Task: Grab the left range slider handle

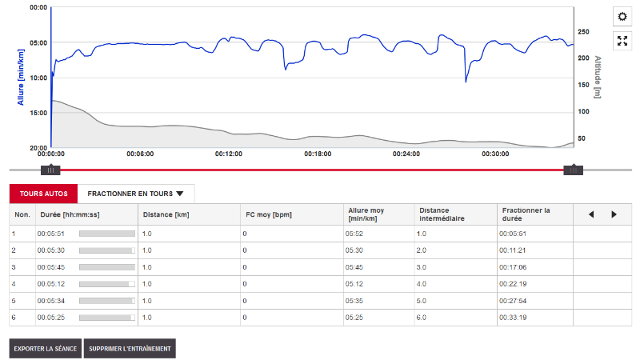Action: point(50,170)
